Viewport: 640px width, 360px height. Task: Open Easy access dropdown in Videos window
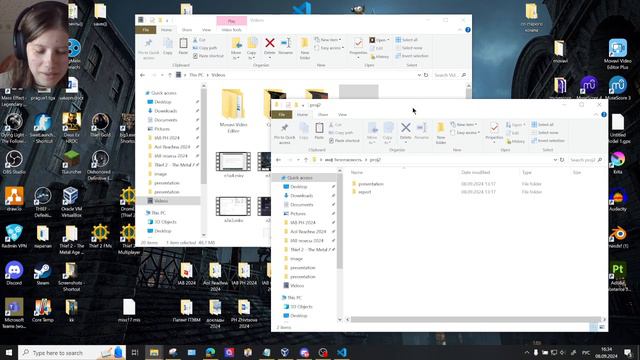pos(329,48)
